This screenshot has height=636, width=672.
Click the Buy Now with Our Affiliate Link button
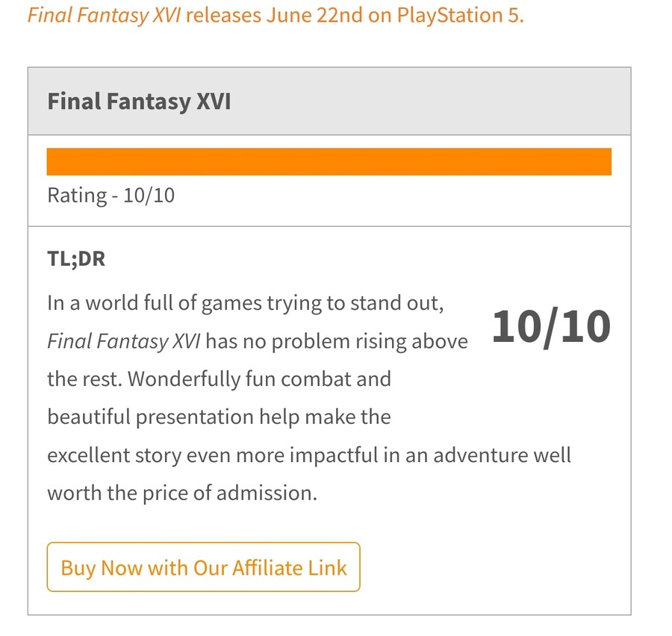pos(203,567)
